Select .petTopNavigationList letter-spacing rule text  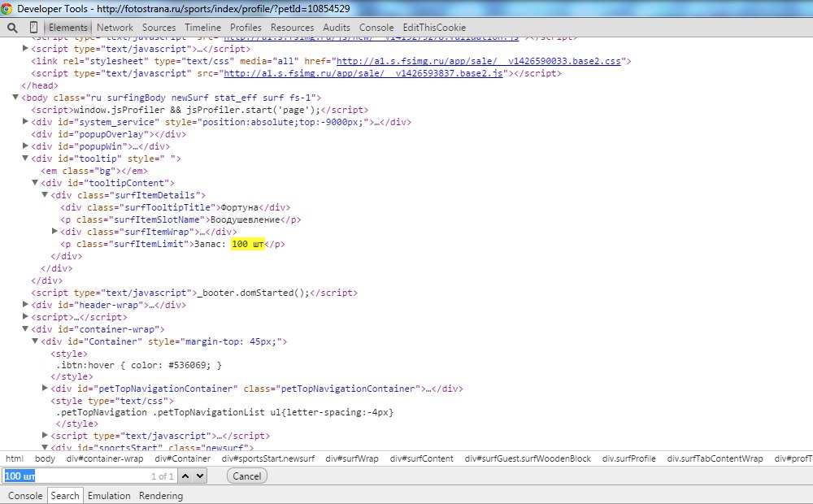coord(225,413)
